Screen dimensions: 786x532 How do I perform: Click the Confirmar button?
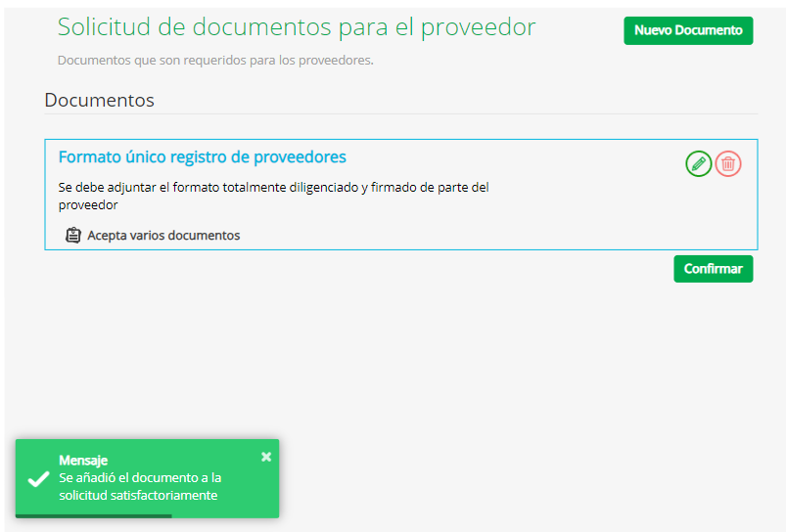[713, 269]
